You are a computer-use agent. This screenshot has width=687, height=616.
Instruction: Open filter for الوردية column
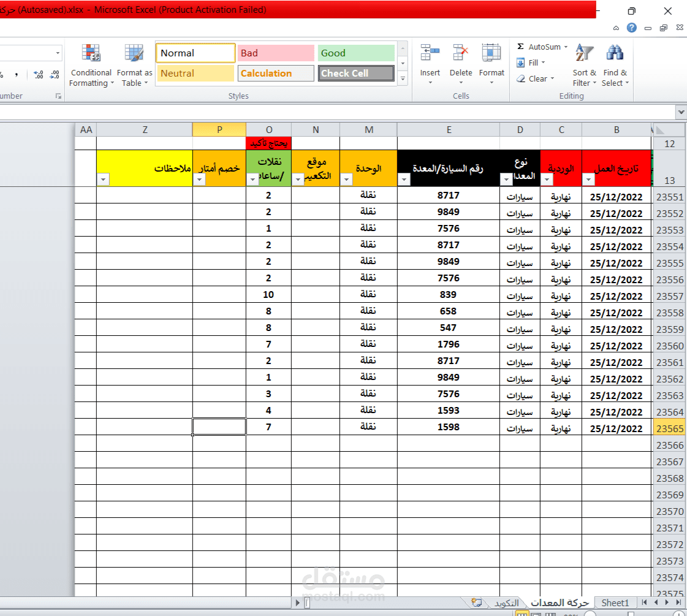tap(547, 179)
